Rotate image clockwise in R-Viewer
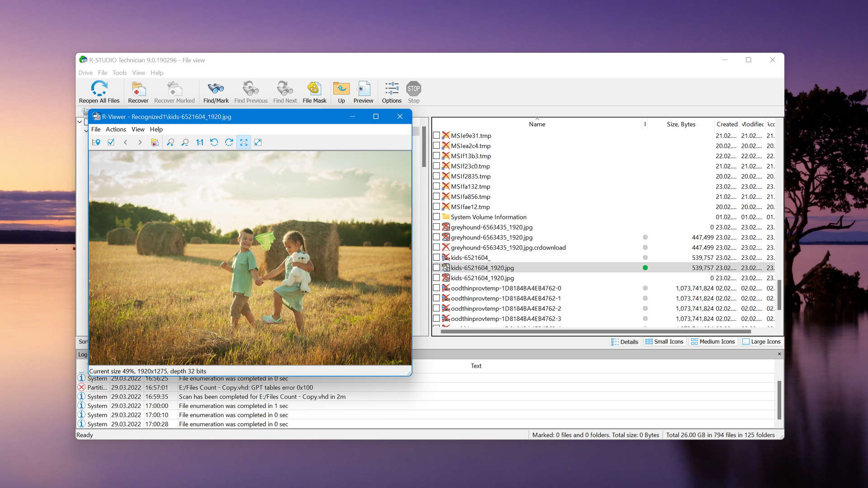 pyautogui.click(x=229, y=142)
